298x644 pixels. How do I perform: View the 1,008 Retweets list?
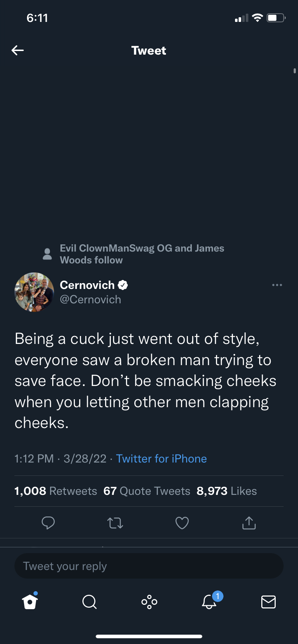pyautogui.click(x=56, y=491)
